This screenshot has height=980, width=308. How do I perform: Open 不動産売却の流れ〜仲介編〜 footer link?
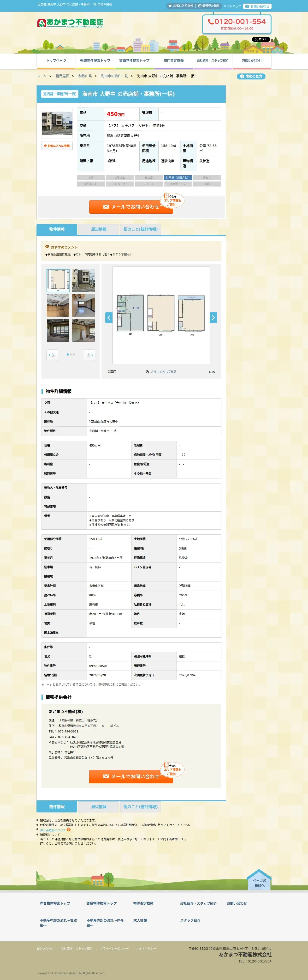click(105, 923)
